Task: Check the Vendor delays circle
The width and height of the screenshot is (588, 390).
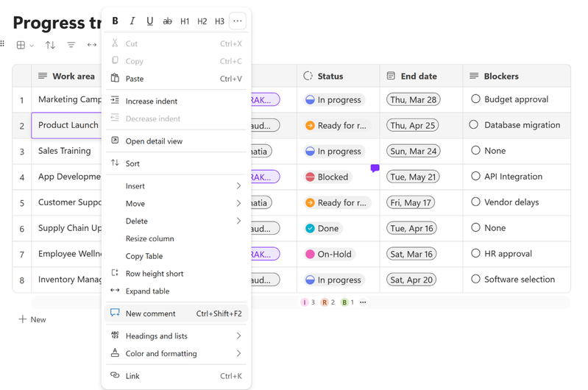Action: (475, 202)
